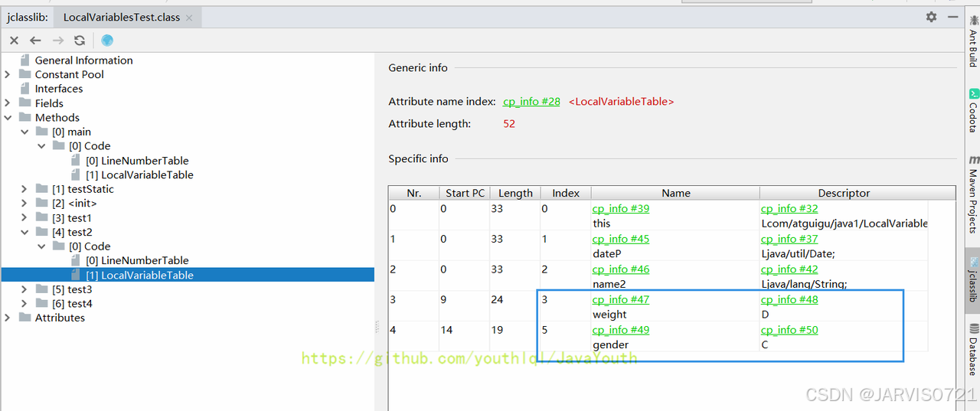The height and width of the screenshot is (411, 980).
Task: Click the Nr. column header
Action: (414, 193)
